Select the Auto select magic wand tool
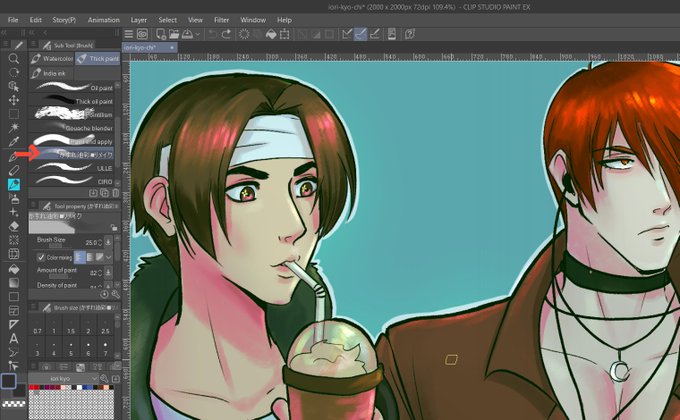 (x=13, y=128)
